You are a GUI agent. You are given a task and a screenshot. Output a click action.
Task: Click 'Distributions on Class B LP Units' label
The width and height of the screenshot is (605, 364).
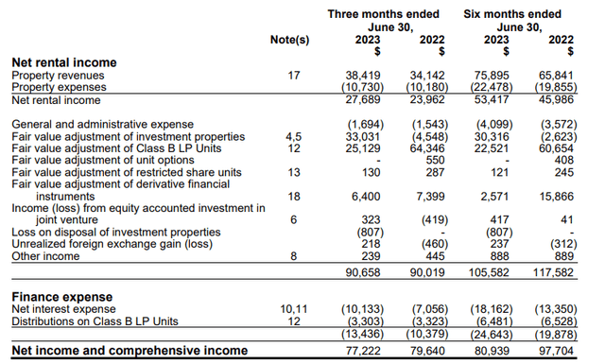click(95, 321)
